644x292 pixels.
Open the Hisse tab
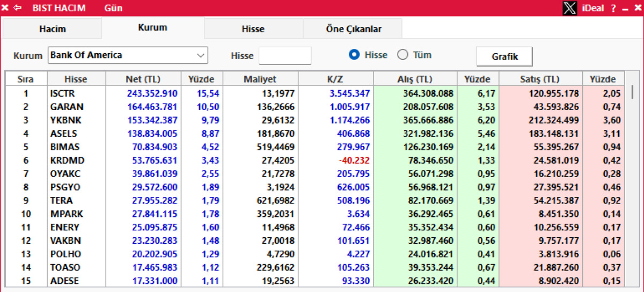(x=253, y=29)
